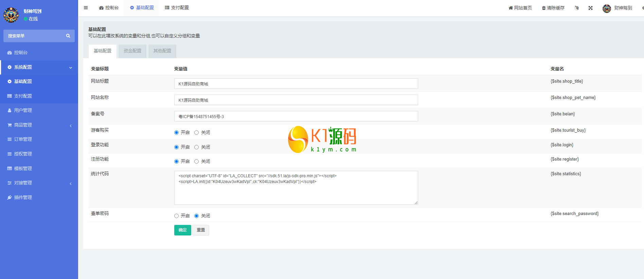Enable 游客购买 with the 开启 radio
Image resolution: width=644 pixels, height=279 pixels.
[x=176, y=133]
